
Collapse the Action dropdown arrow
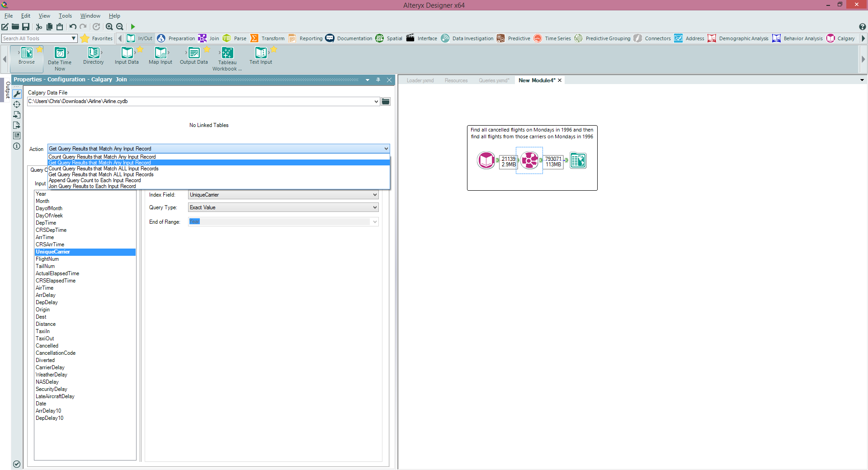coord(386,149)
